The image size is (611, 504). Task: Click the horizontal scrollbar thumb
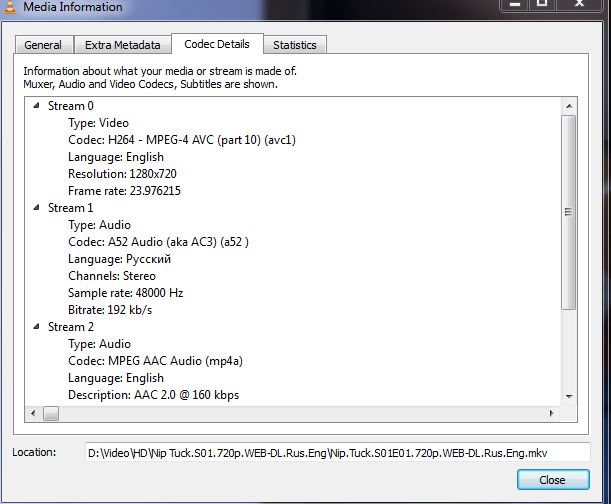51,413
